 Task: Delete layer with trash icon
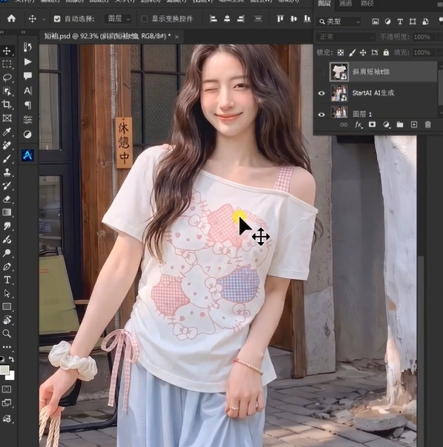pos(428,125)
